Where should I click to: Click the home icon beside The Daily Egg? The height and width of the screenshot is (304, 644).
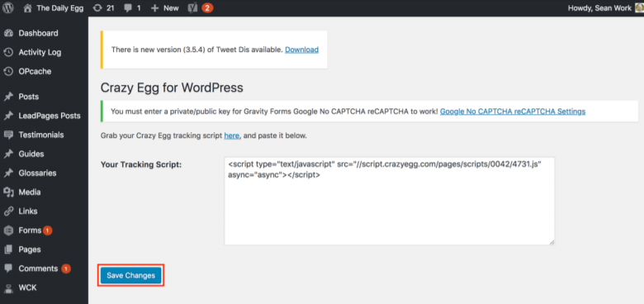[27, 7]
